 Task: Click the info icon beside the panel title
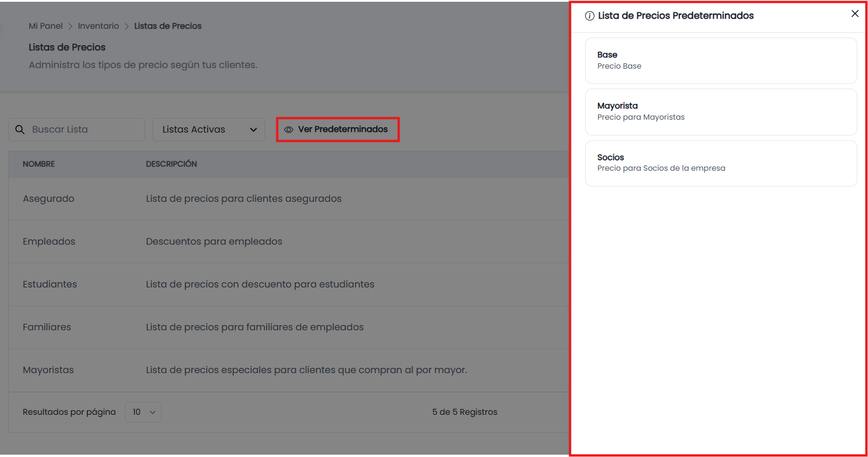click(590, 16)
